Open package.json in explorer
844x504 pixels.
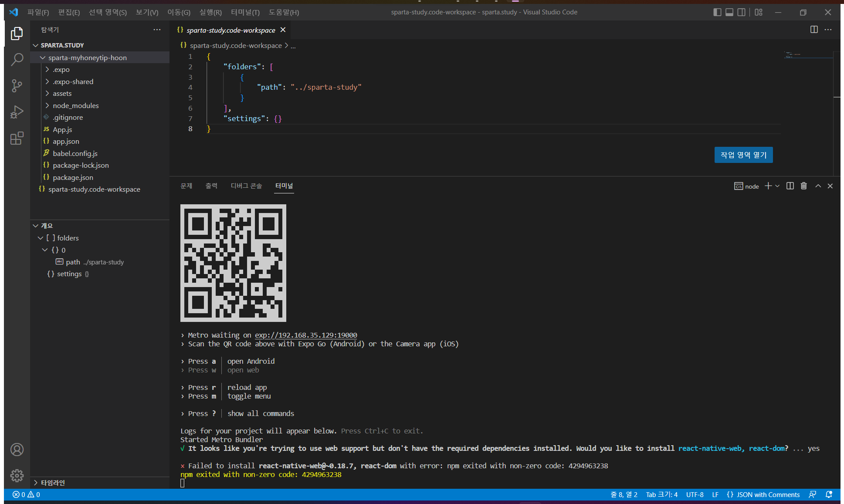coord(100,177)
